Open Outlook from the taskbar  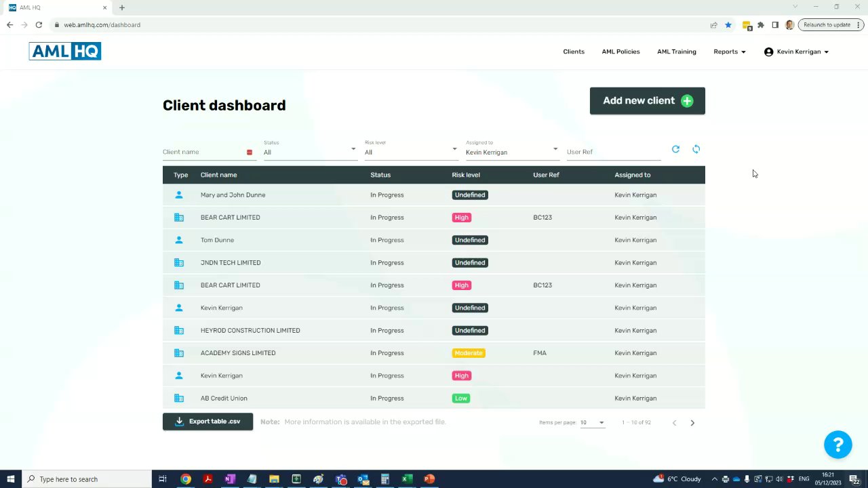(x=363, y=479)
